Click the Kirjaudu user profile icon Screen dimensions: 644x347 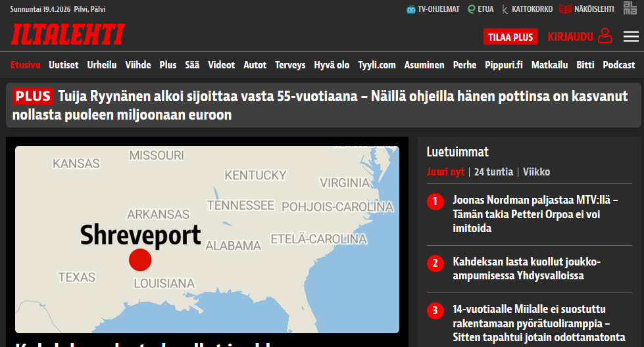coord(605,36)
